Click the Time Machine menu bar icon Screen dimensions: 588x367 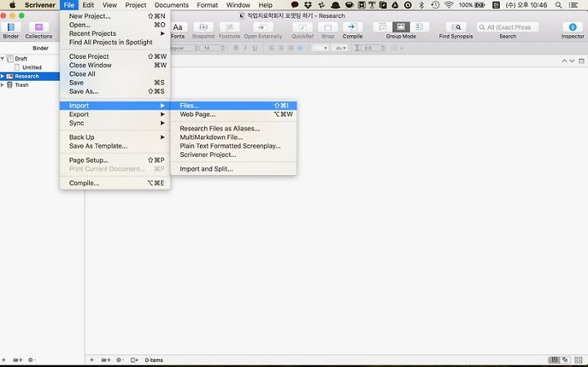(x=435, y=5)
